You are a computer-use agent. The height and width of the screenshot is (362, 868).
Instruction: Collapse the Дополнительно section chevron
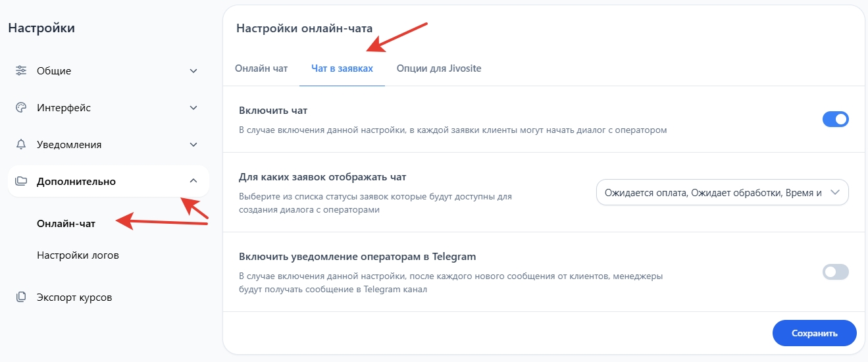(193, 181)
